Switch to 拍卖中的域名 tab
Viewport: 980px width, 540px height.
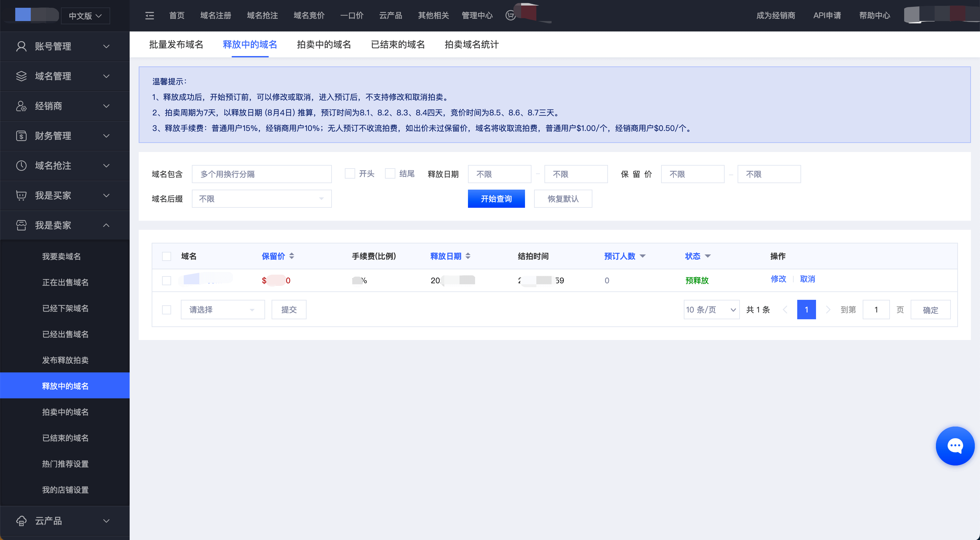point(324,44)
